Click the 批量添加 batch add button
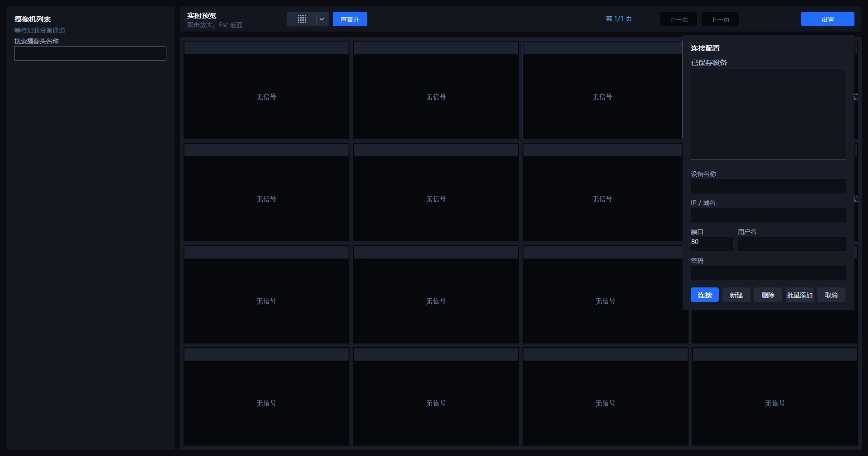The width and height of the screenshot is (868, 456). click(x=800, y=295)
